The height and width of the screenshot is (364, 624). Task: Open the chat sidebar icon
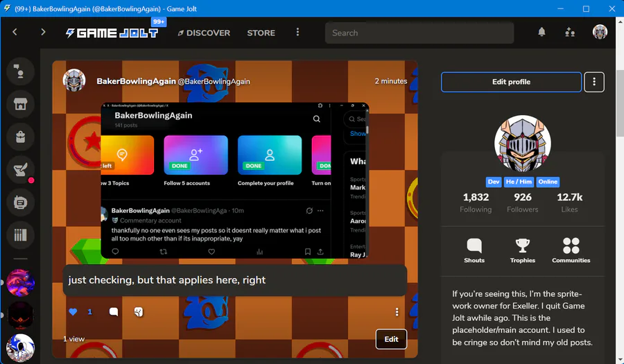tap(20, 71)
